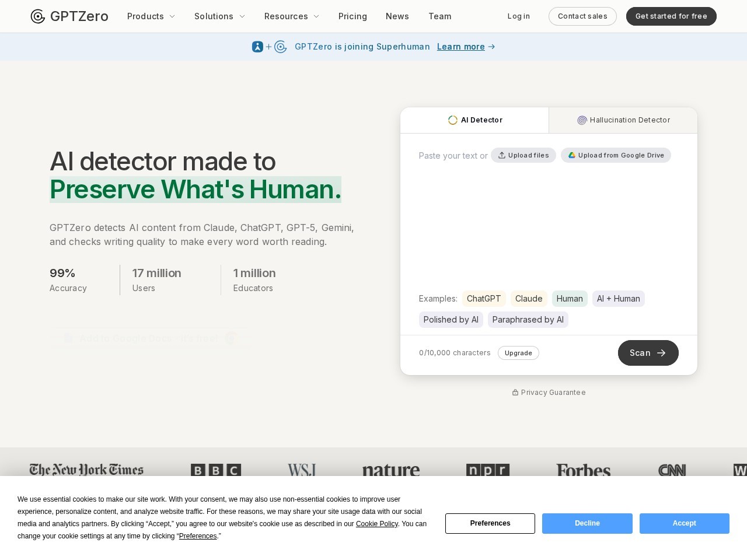Expand the Products dropdown menu
Viewport: 747px width, 560px height.
point(151,16)
